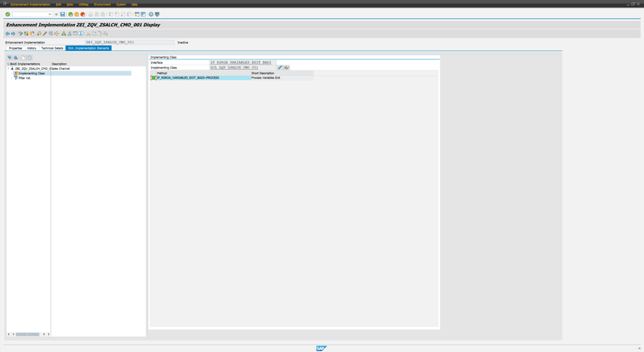This screenshot has width=644, height=352.
Task: Click the scissors Cut icon
Action: tap(89, 34)
